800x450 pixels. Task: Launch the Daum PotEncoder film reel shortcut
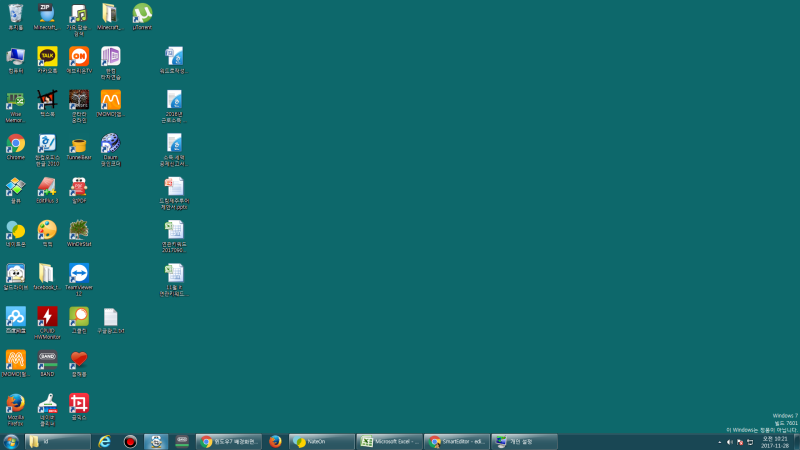[x=110, y=150]
